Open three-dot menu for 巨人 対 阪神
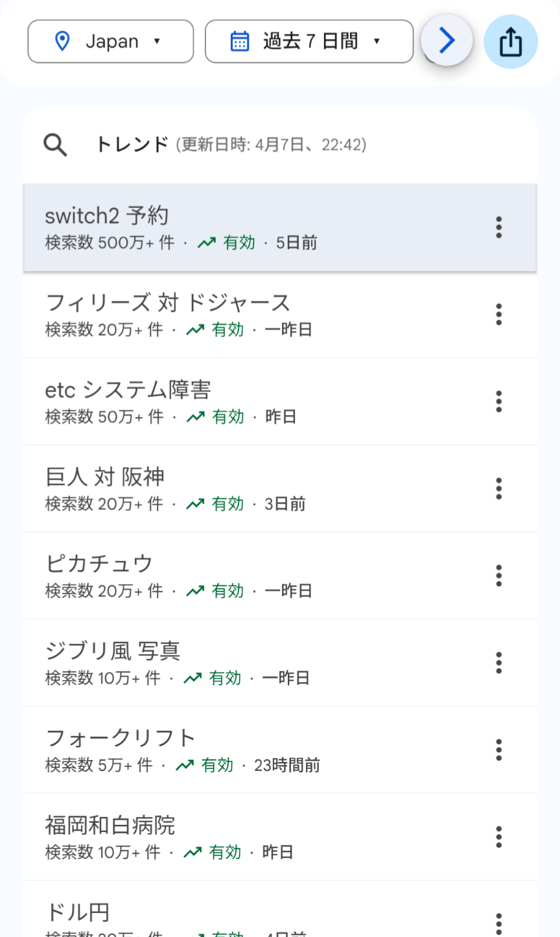This screenshot has width=560, height=937. [498, 488]
